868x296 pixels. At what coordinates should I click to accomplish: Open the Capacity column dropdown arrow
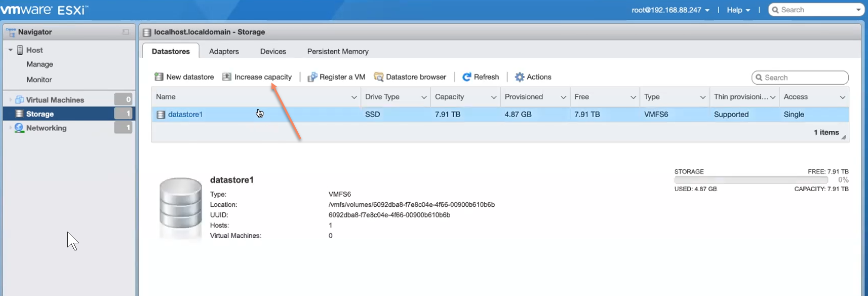point(493,97)
